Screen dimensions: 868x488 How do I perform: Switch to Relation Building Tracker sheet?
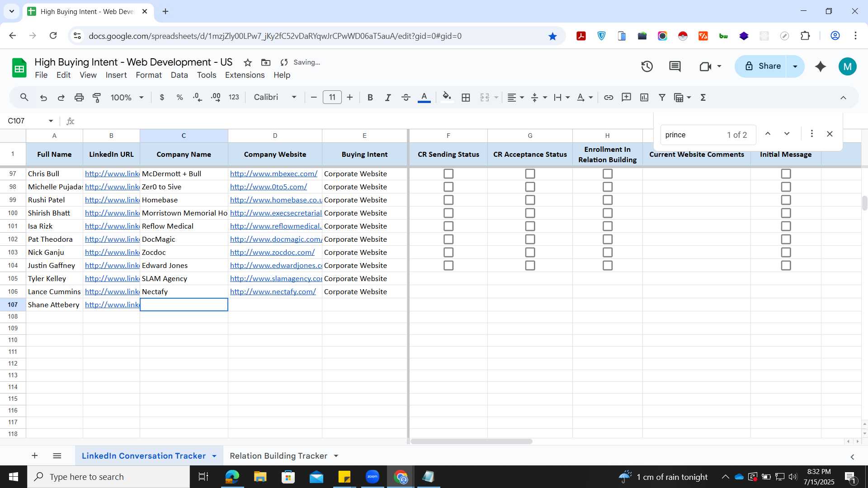[x=278, y=456]
